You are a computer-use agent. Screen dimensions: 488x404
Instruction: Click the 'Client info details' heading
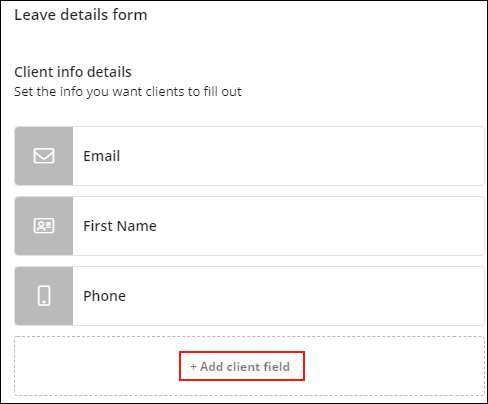point(73,72)
